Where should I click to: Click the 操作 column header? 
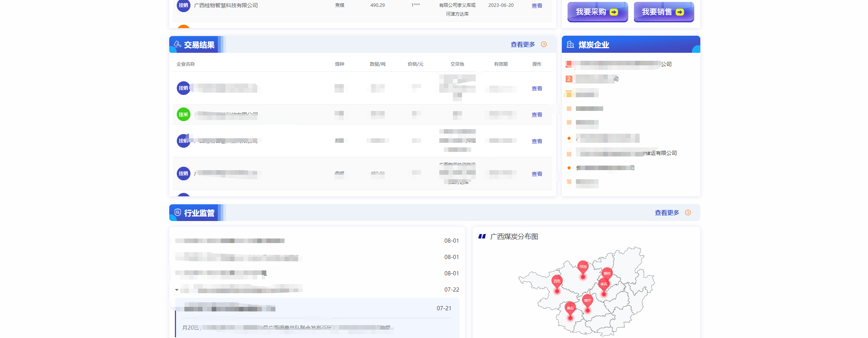pyautogui.click(x=537, y=64)
